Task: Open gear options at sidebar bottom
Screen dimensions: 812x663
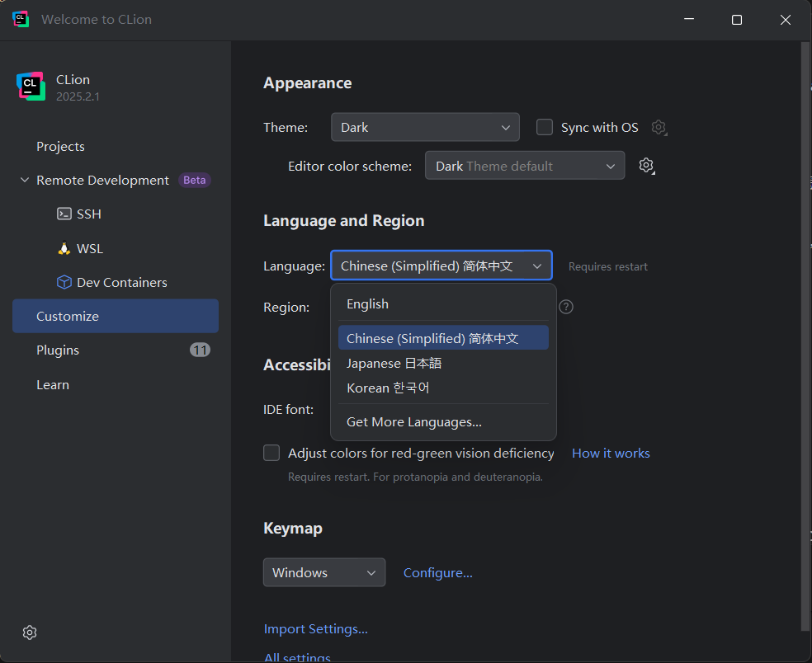Action: (x=30, y=632)
